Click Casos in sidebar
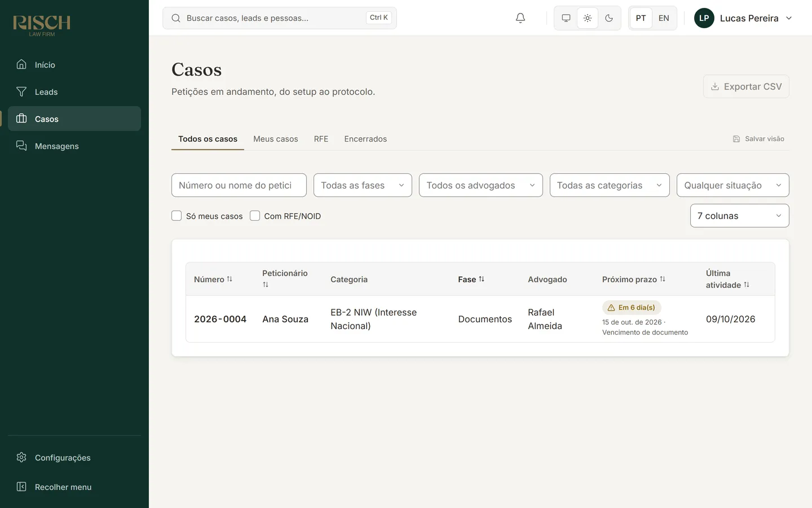Image resolution: width=812 pixels, height=508 pixels. point(74,119)
